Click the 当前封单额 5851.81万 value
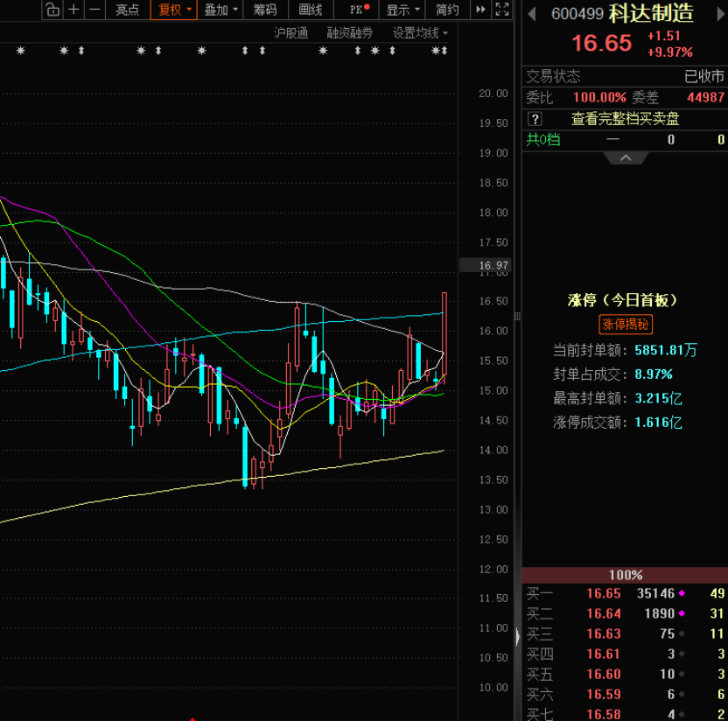 [x=666, y=350]
